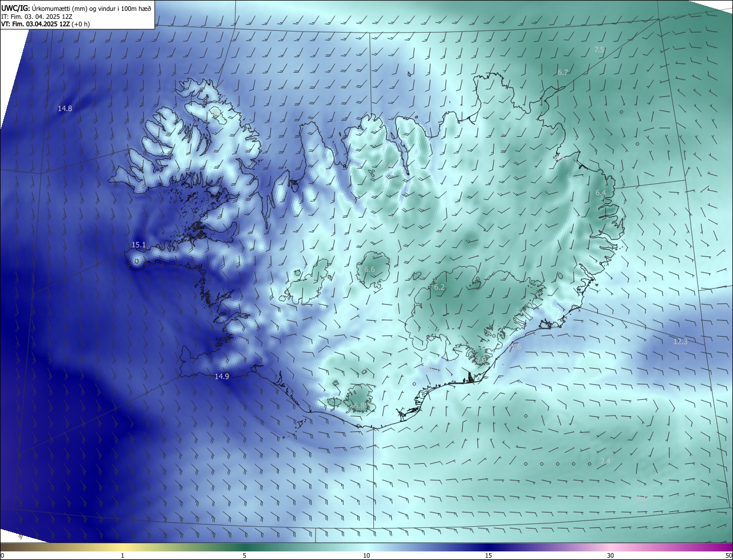Select the colorbar tick label 10
The width and height of the screenshot is (733, 560).
(x=366, y=556)
